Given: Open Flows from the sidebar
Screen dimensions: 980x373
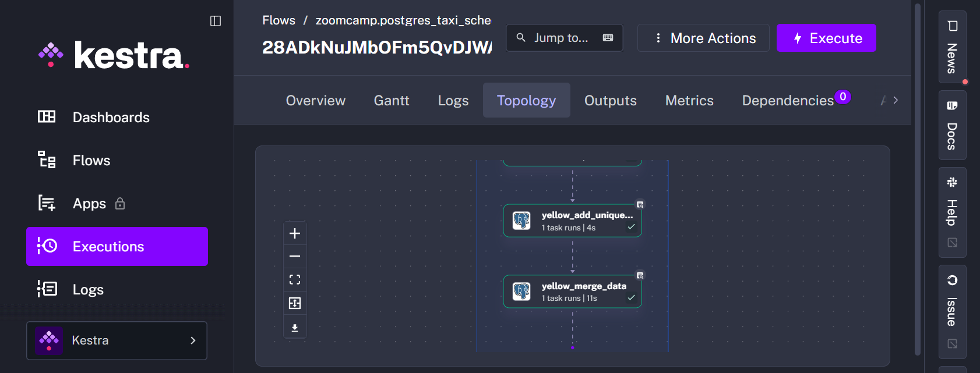Looking at the screenshot, I should (x=117, y=160).
